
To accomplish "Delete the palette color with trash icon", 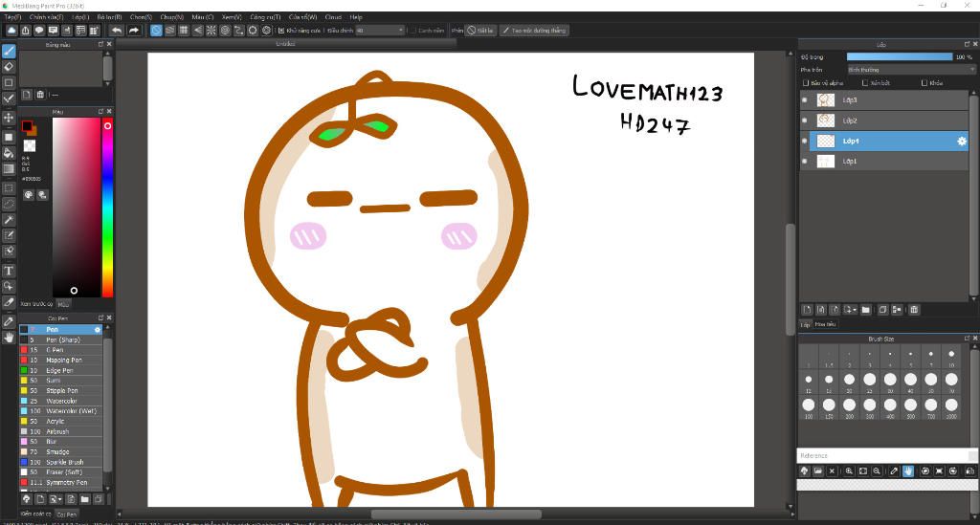I will [x=40, y=95].
